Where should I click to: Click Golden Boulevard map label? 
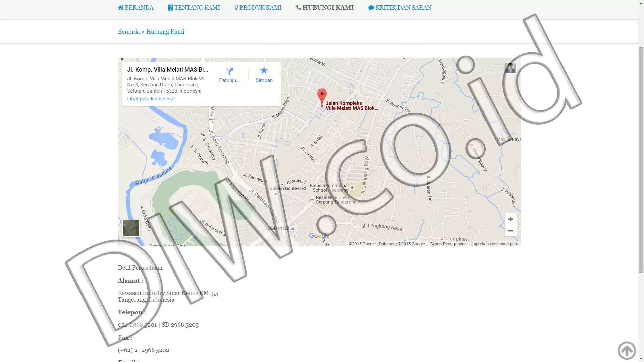point(287,188)
